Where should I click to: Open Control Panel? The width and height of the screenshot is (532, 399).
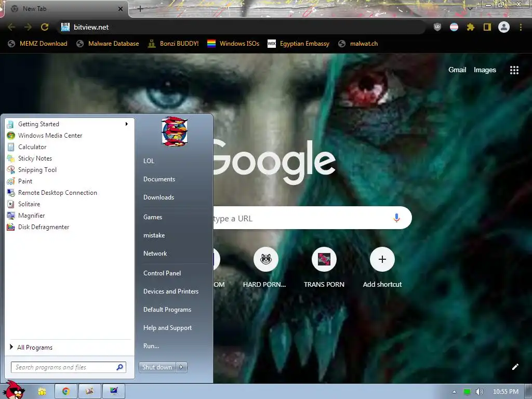click(x=162, y=273)
